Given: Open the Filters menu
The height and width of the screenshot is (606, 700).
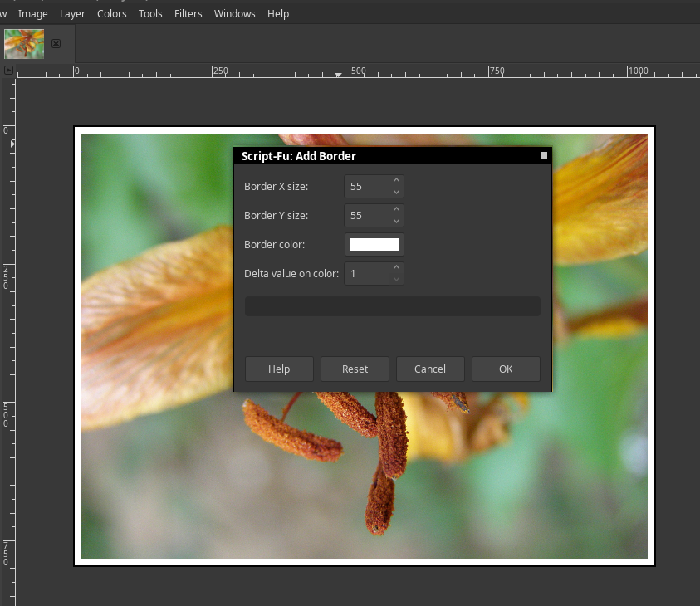Looking at the screenshot, I should (x=188, y=13).
